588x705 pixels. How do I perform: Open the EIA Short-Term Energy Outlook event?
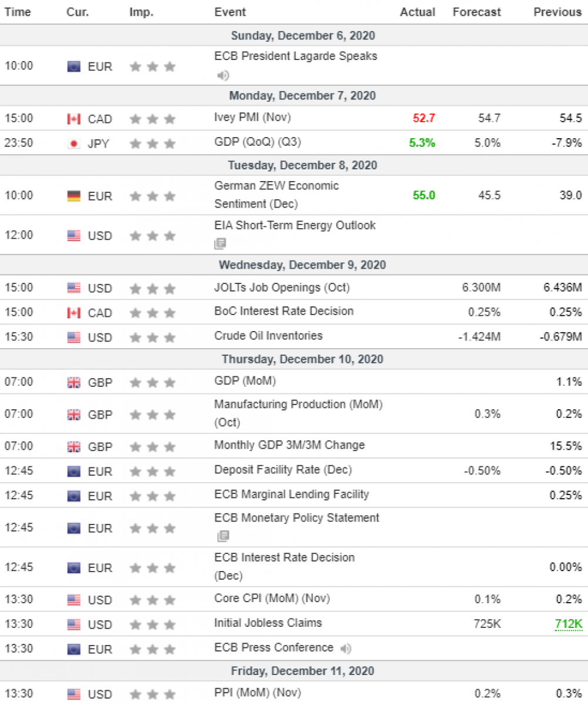[295, 225]
